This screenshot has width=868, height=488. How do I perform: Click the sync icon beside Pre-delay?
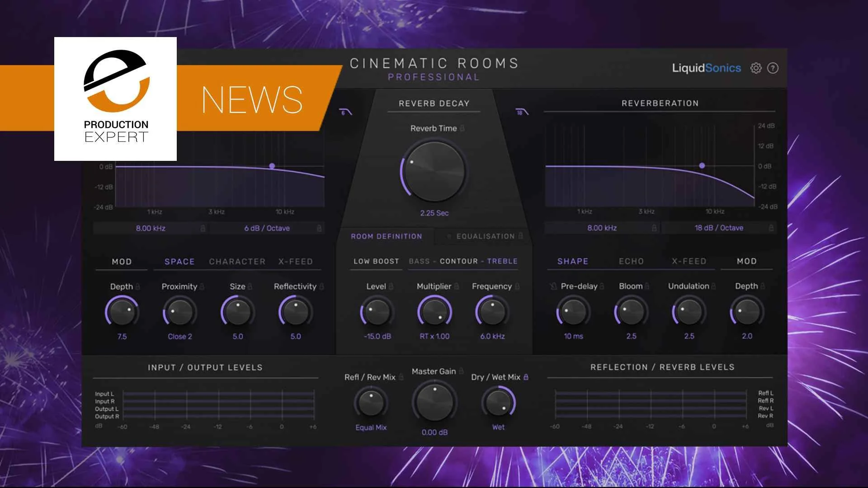tap(553, 286)
